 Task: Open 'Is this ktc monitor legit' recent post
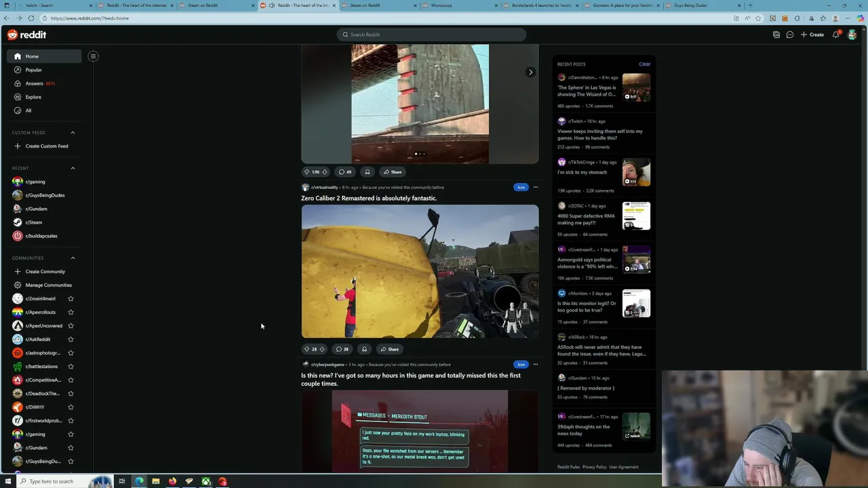tap(587, 306)
